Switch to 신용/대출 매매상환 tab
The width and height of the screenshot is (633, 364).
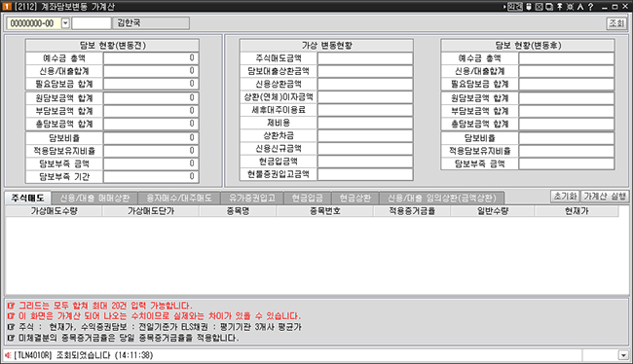[x=94, y=199]
